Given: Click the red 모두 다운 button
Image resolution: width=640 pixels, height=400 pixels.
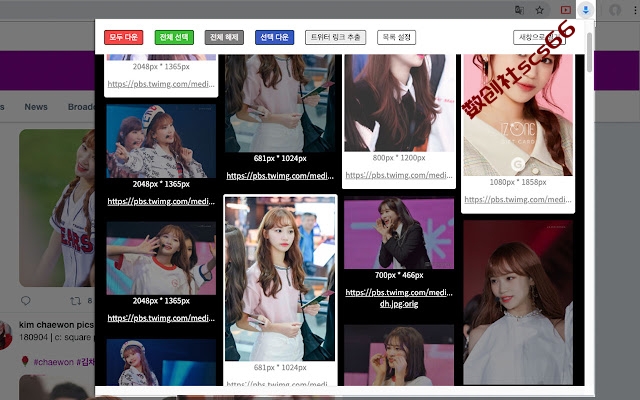Looking at the screenshot, I should click(x=124, y=37).
